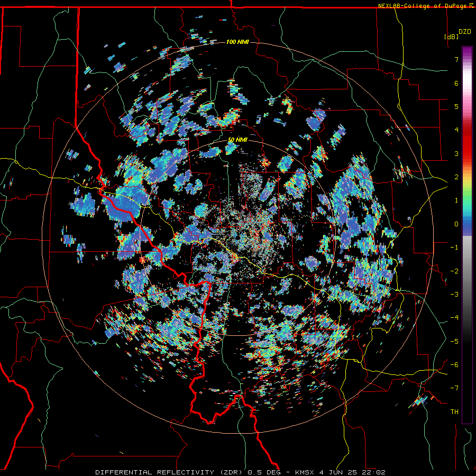The width and height of the screenshot is (476, 476).
Task: Click the 3 value on the color scale
Action: (456, 153)
